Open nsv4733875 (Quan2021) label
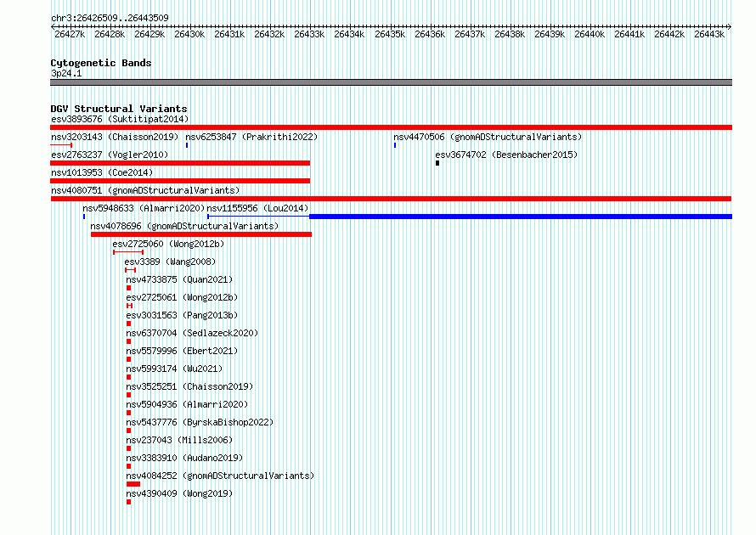 [x=179, y=279]
